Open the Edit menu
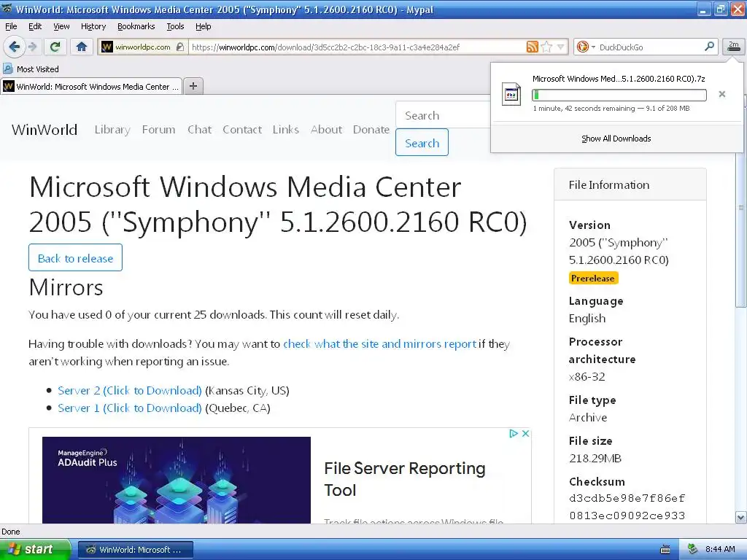Screen dimensions: 747x560 [x=35, y=26]
